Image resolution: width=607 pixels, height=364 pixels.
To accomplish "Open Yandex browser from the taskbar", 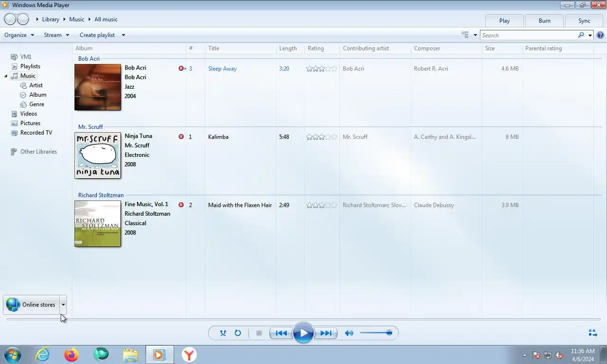I will pos(189,355).
